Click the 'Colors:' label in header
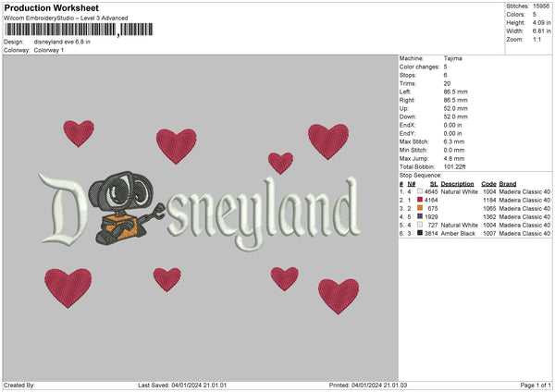Viewport: 555px width, 392px height. click(x=516, y=15)
